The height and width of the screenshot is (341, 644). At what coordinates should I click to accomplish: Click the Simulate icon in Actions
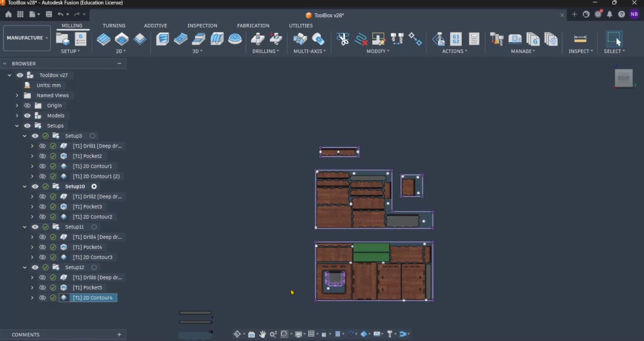coord(438,39)
